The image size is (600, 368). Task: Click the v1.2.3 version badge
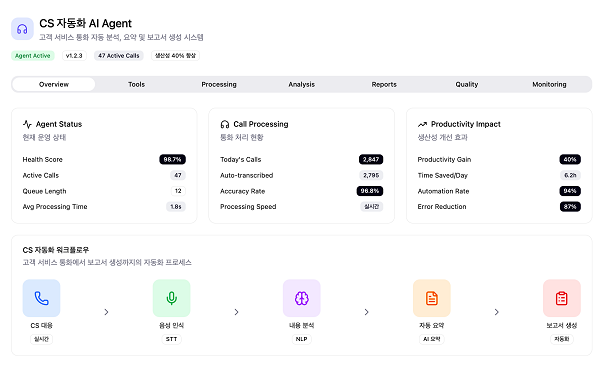coord(74,55)
